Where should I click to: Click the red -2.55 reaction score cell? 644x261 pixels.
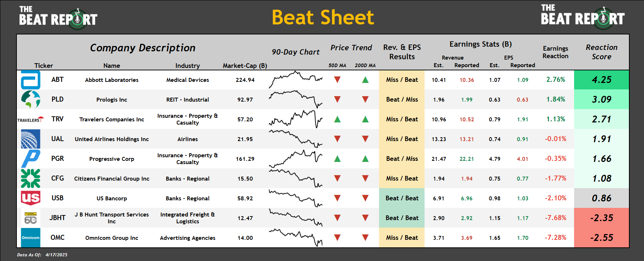click(x=601, y=238)
